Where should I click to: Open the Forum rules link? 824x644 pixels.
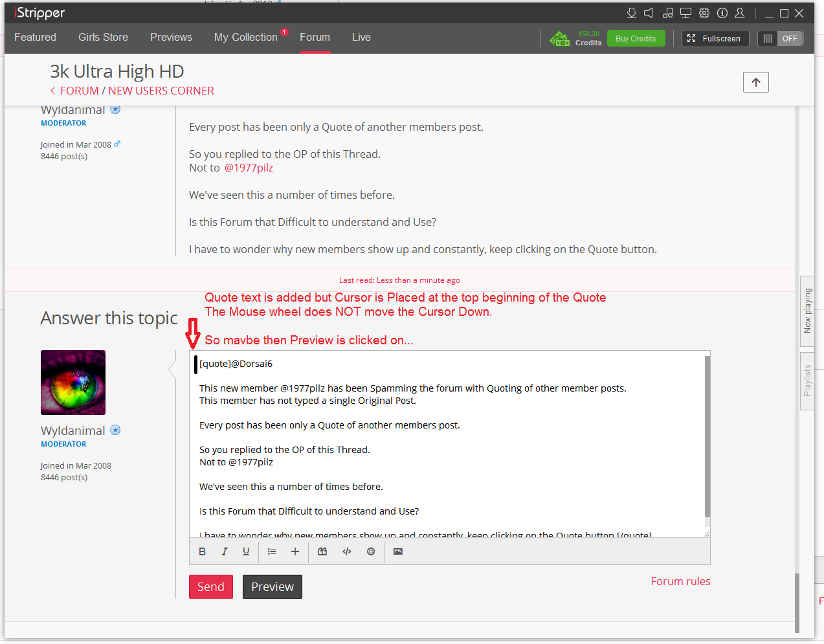click(680, 581)
